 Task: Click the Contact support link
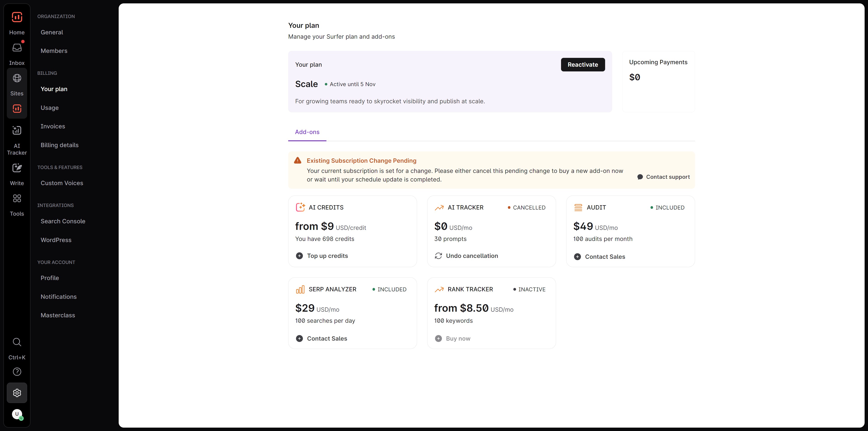(667, 177)
